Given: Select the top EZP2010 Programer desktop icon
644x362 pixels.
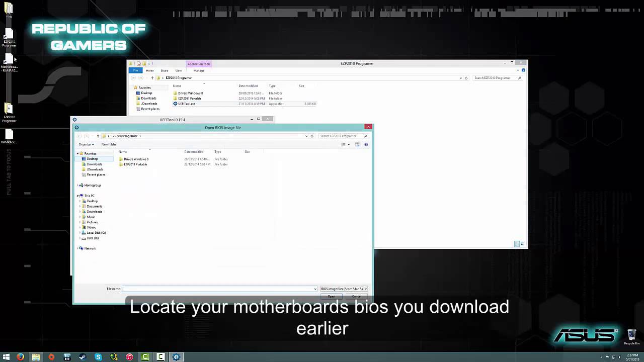Looking at the screenshot, I should point(9,39).
